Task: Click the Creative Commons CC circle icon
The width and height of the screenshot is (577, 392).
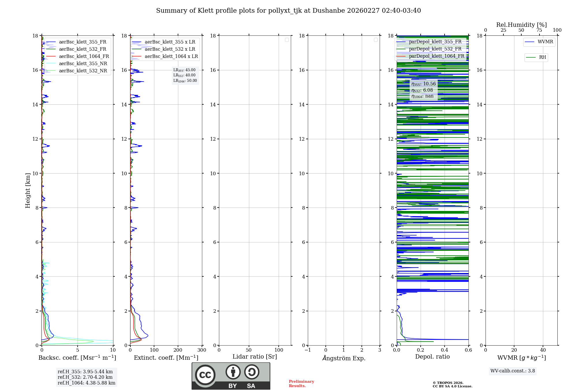Action: coord(205,375)
